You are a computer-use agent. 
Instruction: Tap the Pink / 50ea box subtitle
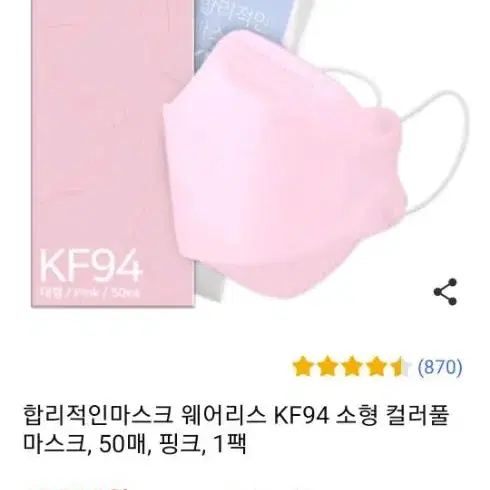point(90,292)
